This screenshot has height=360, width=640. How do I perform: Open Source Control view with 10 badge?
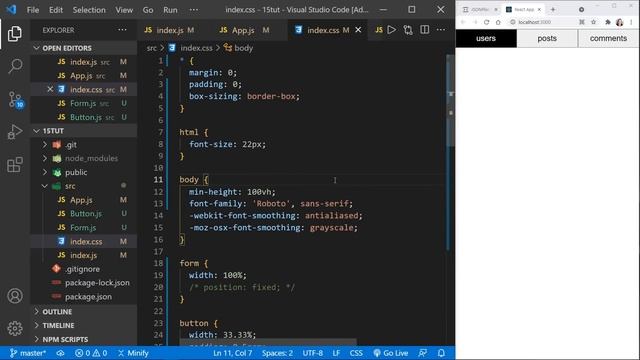coord(16,99)
